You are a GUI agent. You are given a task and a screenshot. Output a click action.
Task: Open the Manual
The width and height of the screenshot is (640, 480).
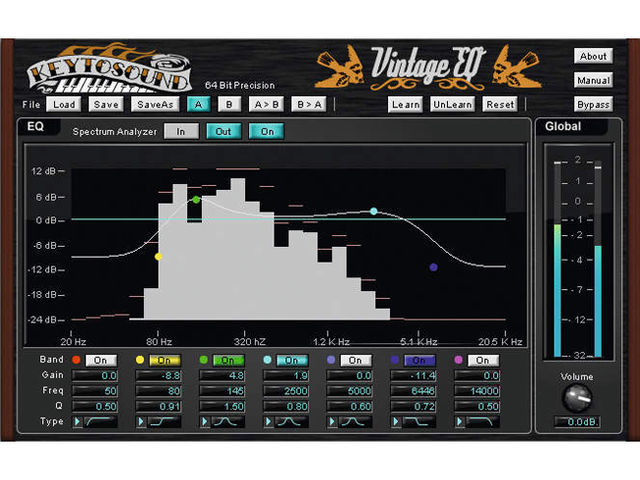tap(593, 80)
